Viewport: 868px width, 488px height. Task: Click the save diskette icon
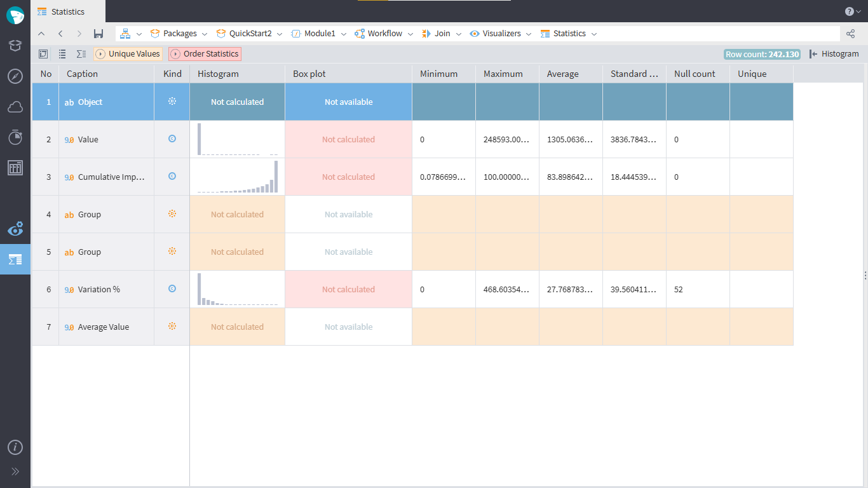point(98,34)
